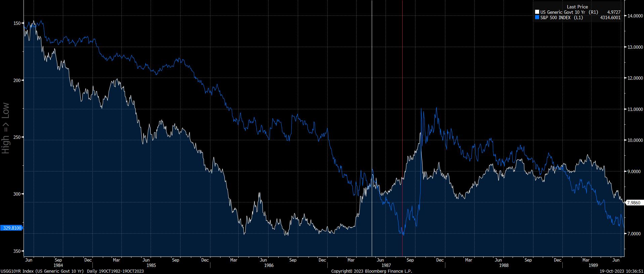Click the 1984 year label on the time axis

click(x=58, y=265)
